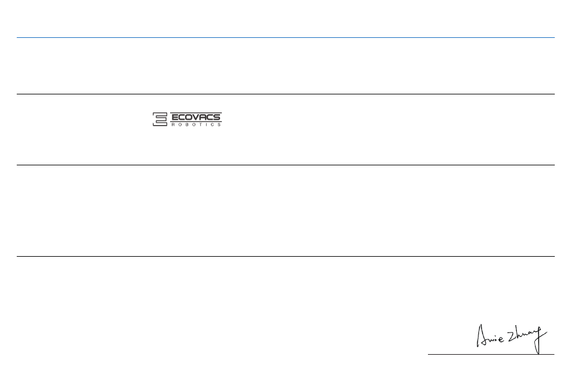This screenshot has height=392, width=571.
Task: Click the letter A in ECOVACS
Action: pyautogui.click(x=203, y=117)
